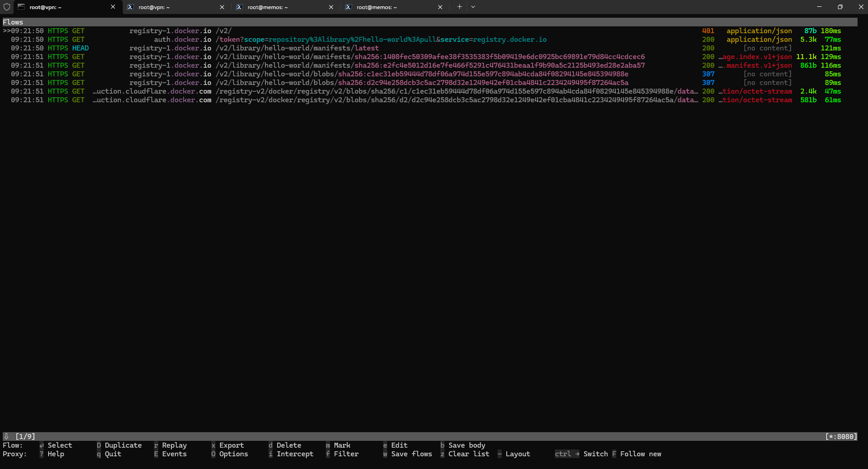The width and height of the screenshot is (868, 469).
Task: Click the Delete shortcut hint
Action: [285, 445]
